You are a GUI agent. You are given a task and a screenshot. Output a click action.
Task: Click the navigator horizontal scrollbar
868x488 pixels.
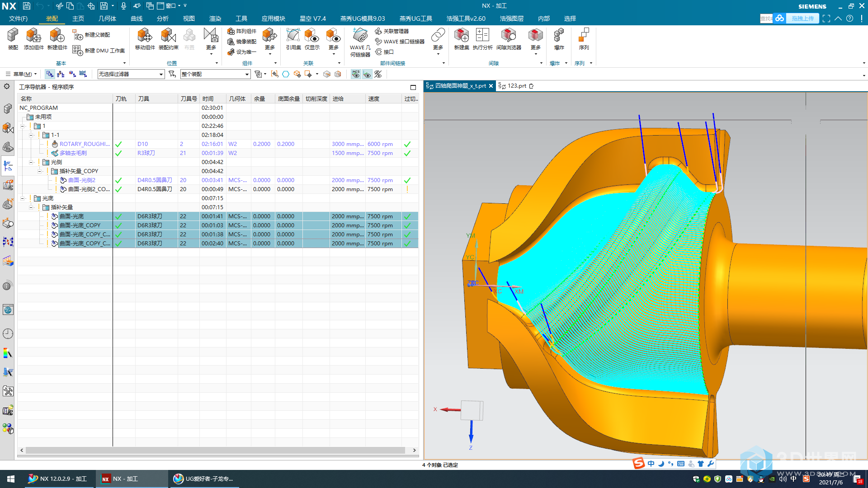(x=215, y=450)
